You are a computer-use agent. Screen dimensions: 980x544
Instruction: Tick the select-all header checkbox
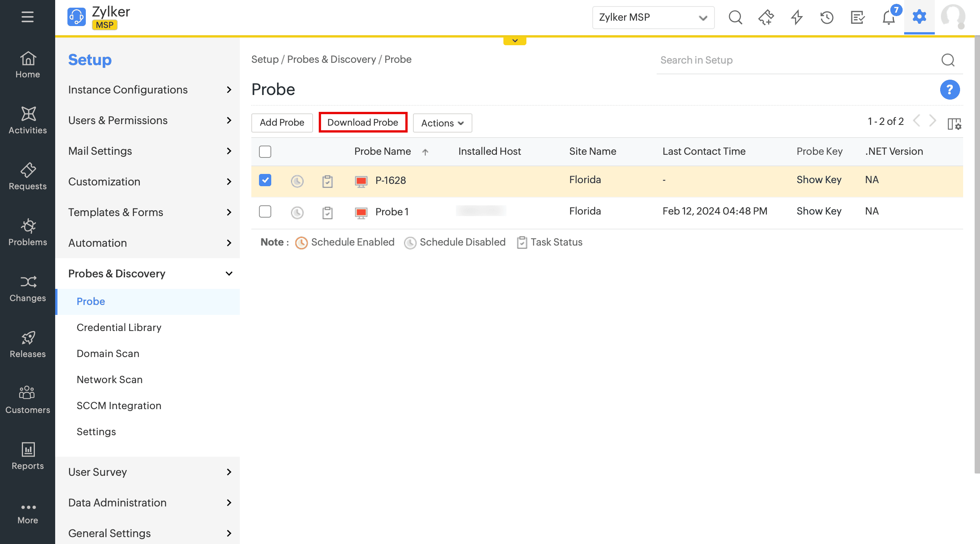tap(265, 152)
